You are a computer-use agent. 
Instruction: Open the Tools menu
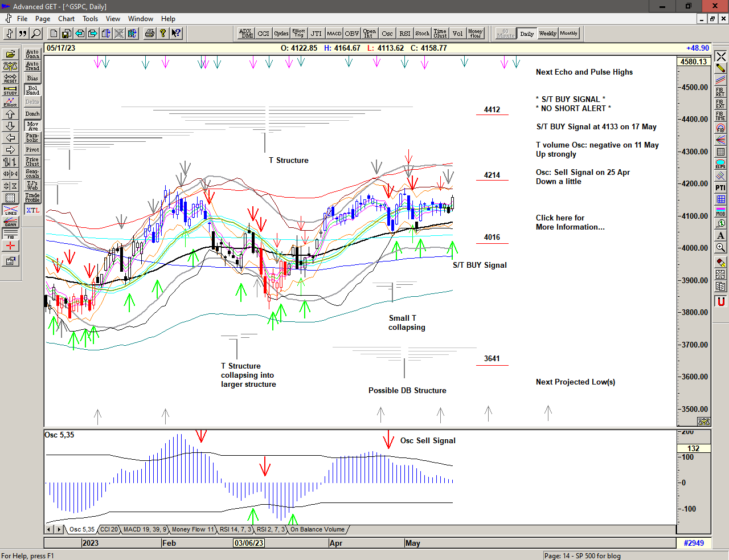point(90,19)
